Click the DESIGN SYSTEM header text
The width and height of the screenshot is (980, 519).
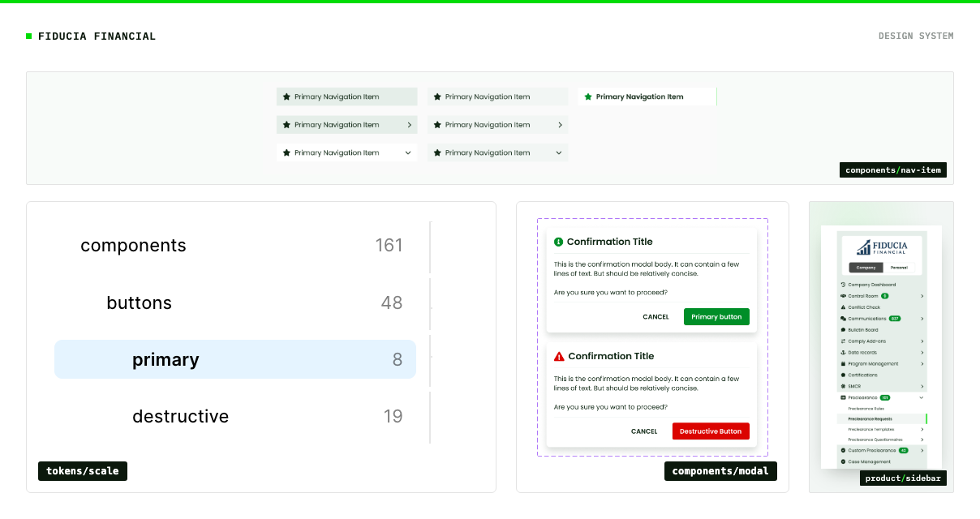(916, 36)
